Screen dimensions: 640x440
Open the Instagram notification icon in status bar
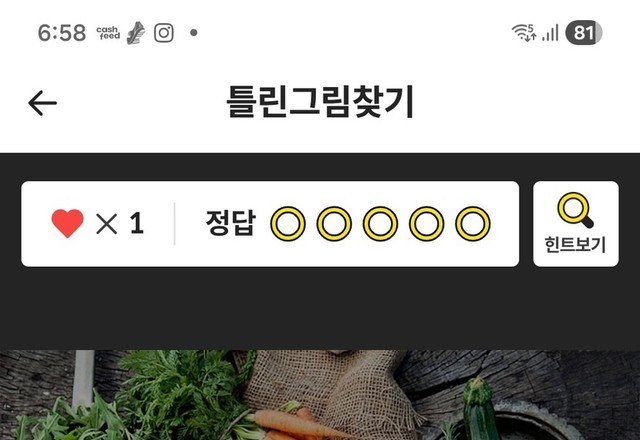164,33
